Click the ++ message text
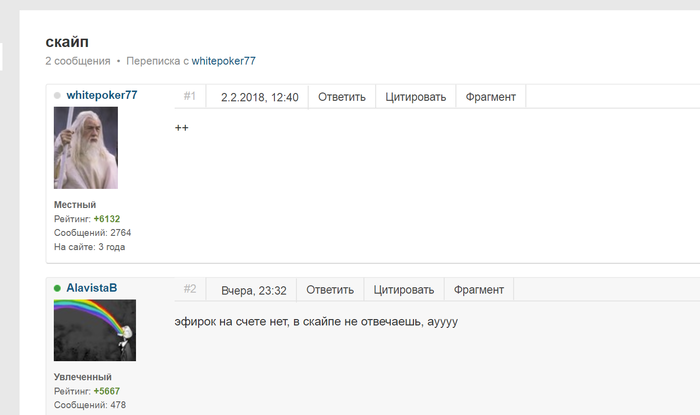The image size is (700, 415). [182, 128]
